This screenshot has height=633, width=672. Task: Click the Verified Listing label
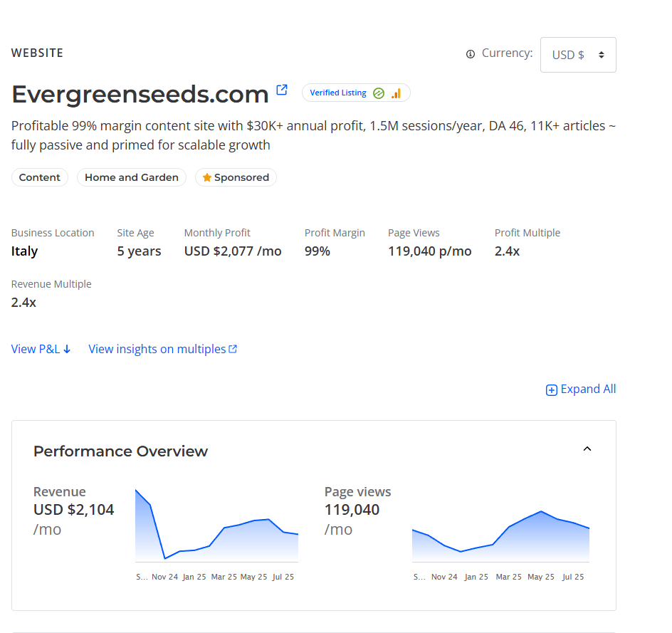click(x=337, y=93)
